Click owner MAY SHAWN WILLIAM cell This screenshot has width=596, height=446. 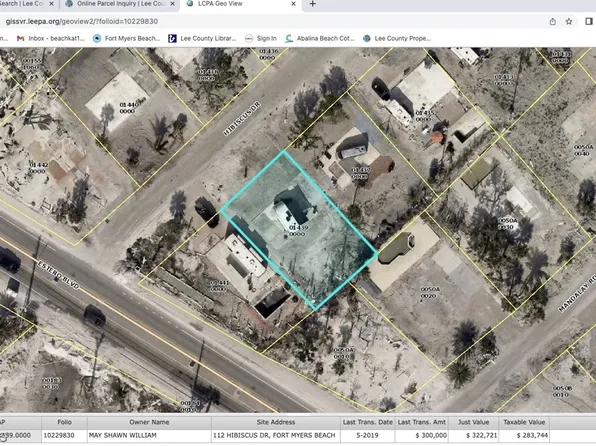click(x=149, y=435)
